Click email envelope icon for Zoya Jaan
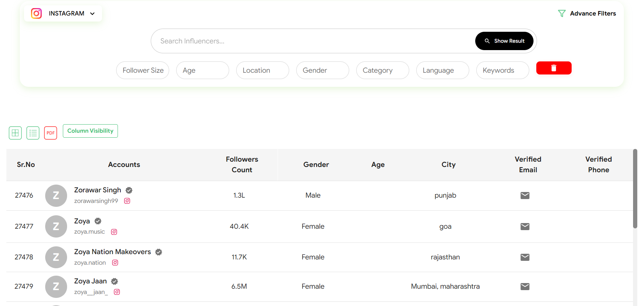Image resolution: width=644 pixels, height=306 pixels. point(525,287)
